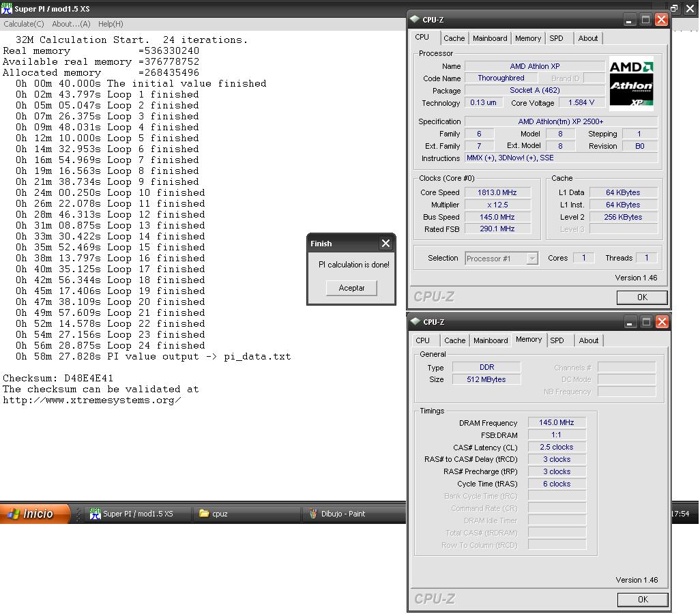Switch to Mainboard tab in upper CPU-Z

[x=490, y=38]
